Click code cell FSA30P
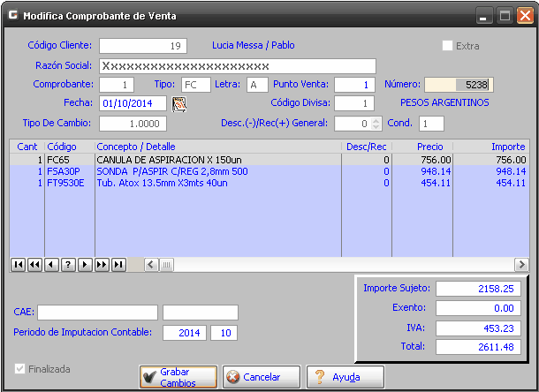This screenshot has width=539, height=392. click(x=70, y=171)
